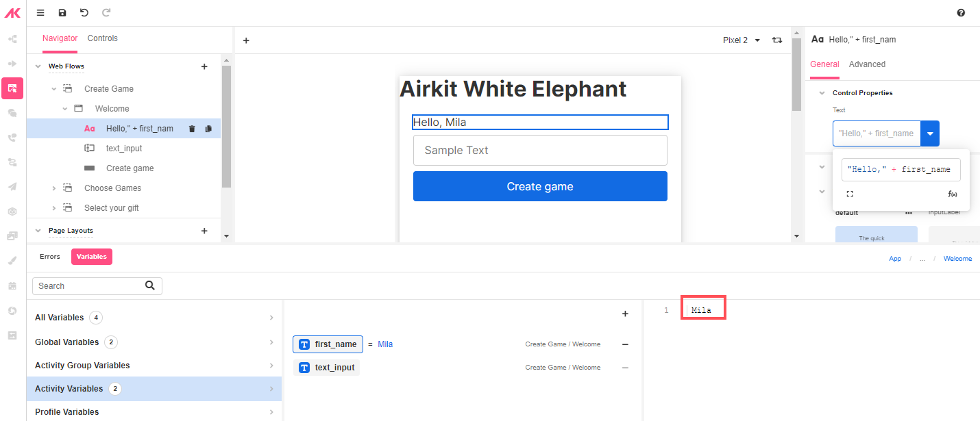
Task: Delete the Hello label with trash icon
Action: (x=192, y=129)
